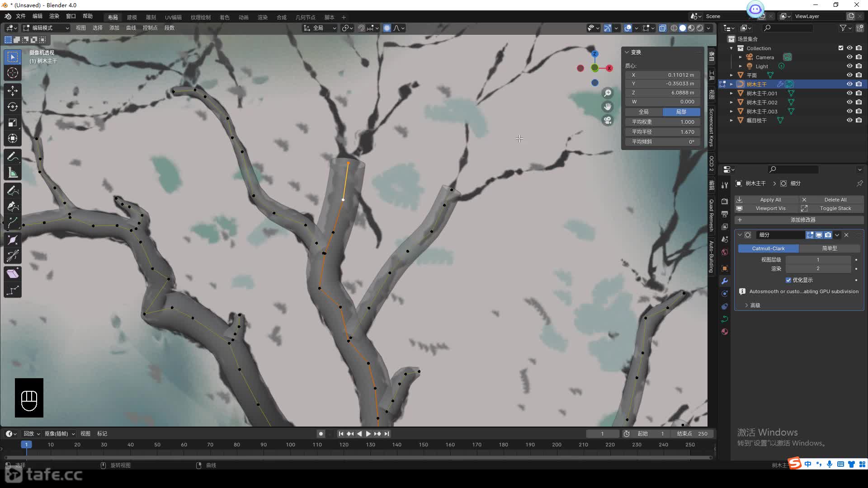Select the Randomize tool
Screen dimensions: 868x488
click(13, 290)
